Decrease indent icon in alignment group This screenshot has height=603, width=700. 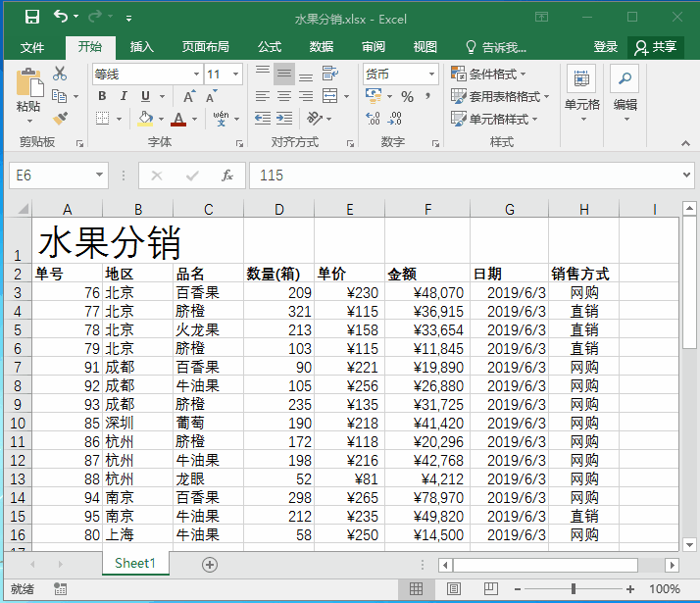pos(263,119)
